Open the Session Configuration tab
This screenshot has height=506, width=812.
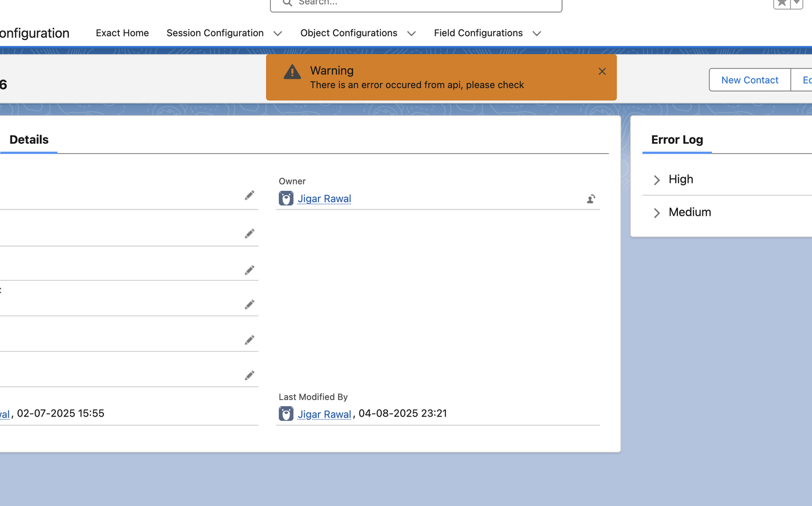pyautogui.click(x=215, y=33)
